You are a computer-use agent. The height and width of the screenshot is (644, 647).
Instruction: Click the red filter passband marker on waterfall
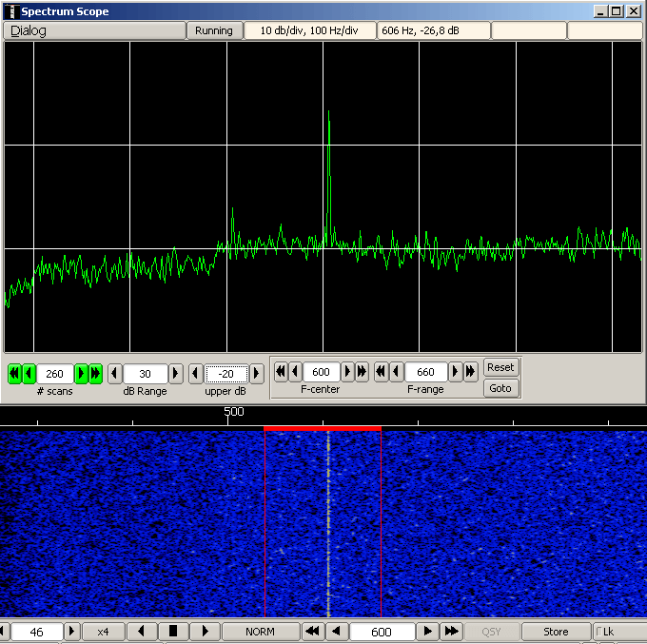point(323,429)
